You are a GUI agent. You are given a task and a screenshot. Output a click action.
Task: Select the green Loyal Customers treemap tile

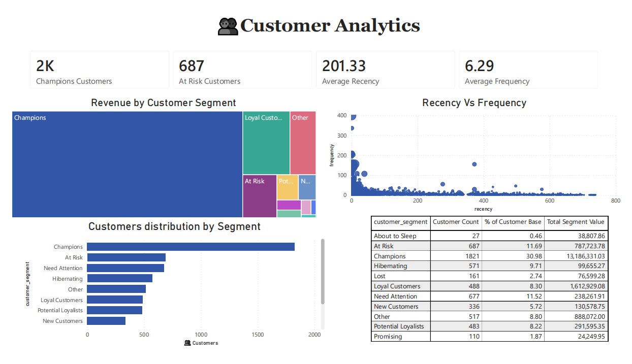266,143
